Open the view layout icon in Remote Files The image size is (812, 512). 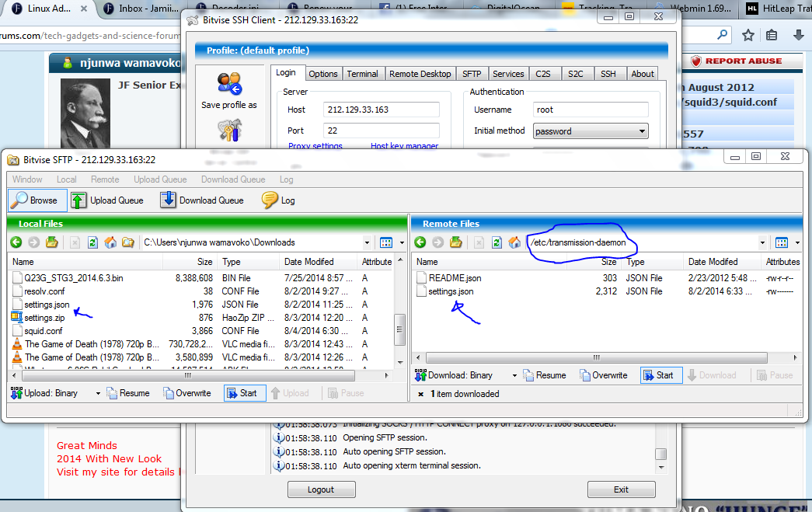(782, 242)
